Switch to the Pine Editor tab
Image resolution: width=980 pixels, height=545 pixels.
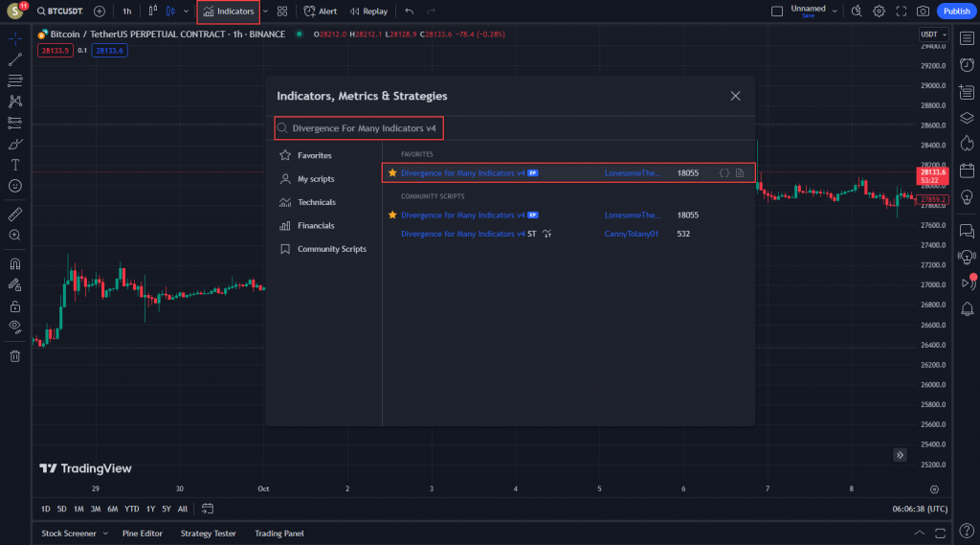pos(143,534)
